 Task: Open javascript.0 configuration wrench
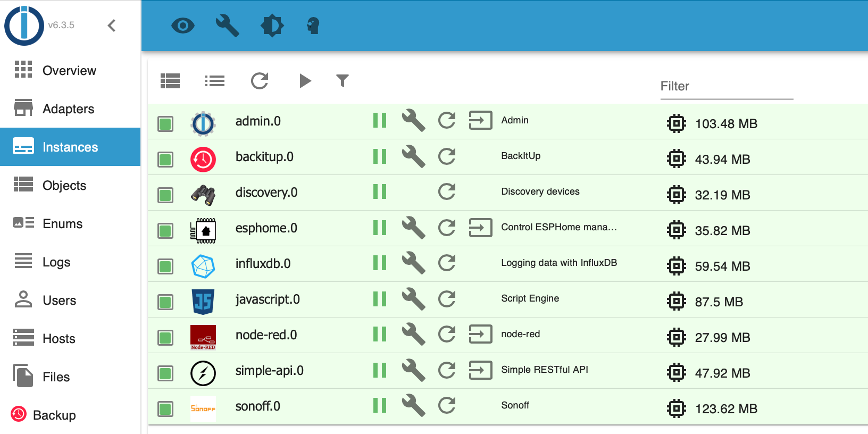point(413,298)
